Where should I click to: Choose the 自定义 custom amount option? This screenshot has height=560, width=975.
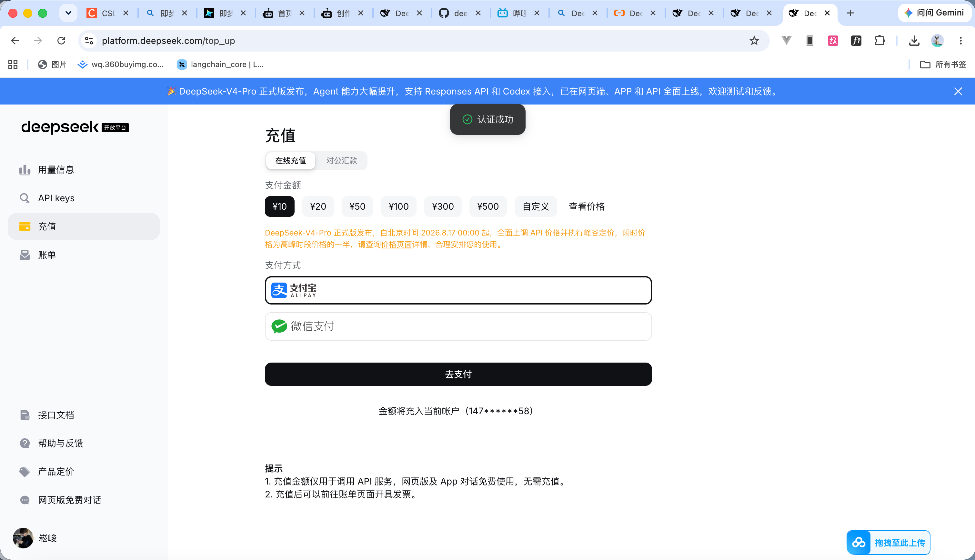pyautogui.click(x=535, y=206)
